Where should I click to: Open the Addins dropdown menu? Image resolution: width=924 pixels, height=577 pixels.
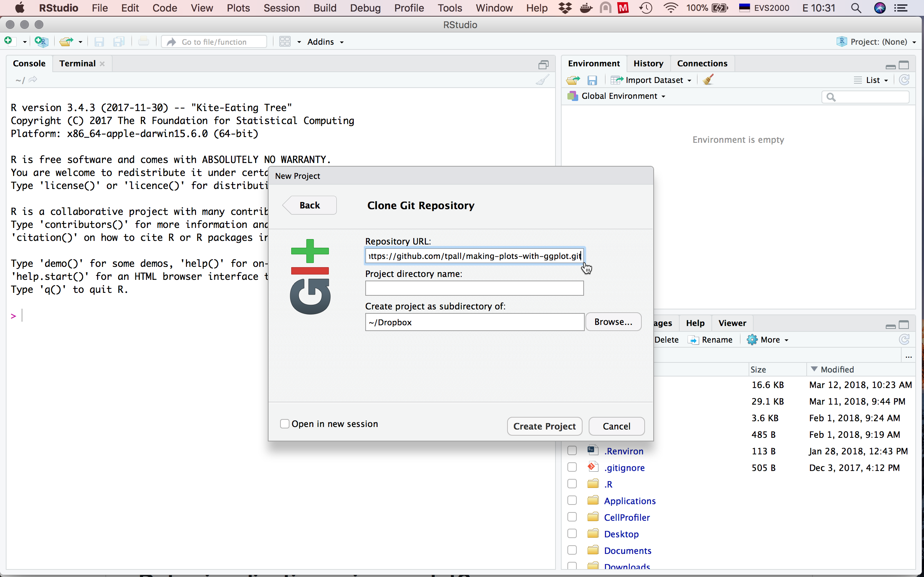pos(325,42)
